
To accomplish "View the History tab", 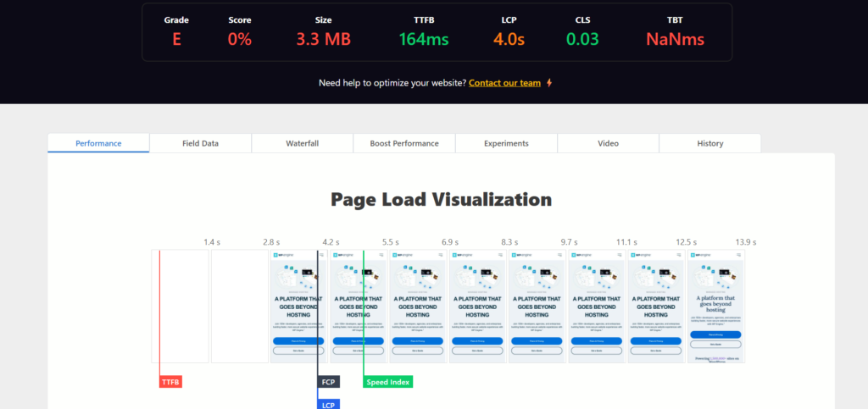I will (709, 143).
